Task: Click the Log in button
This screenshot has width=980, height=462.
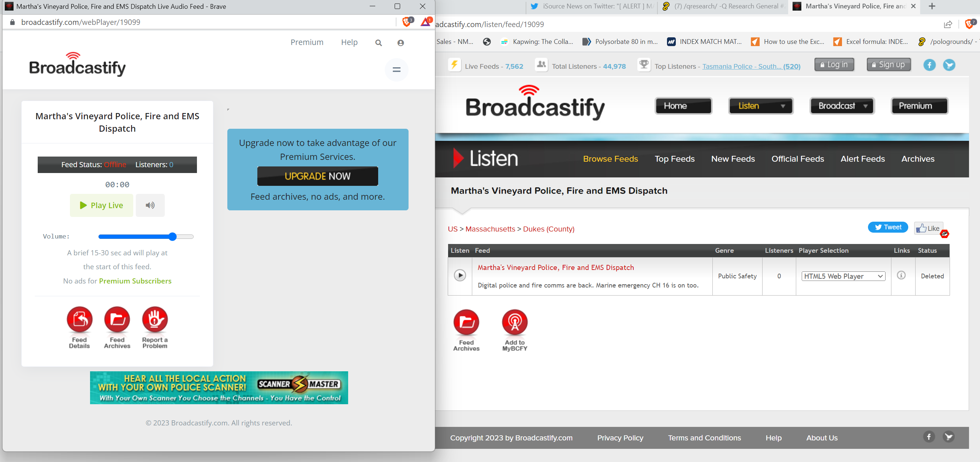Action: 834,65
